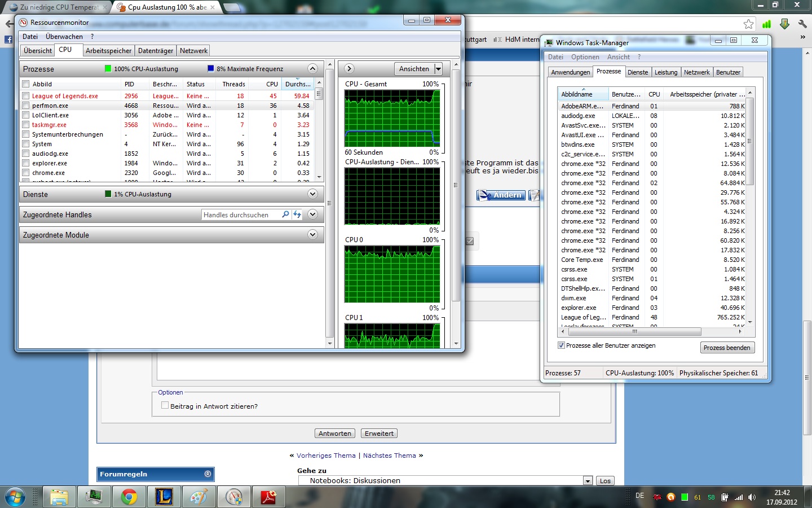Image resolution: width=812 pixels, height=508 pixels.
Task: Open the Windows Start orb
Action: pyautogui.click(x=15, y=497)
